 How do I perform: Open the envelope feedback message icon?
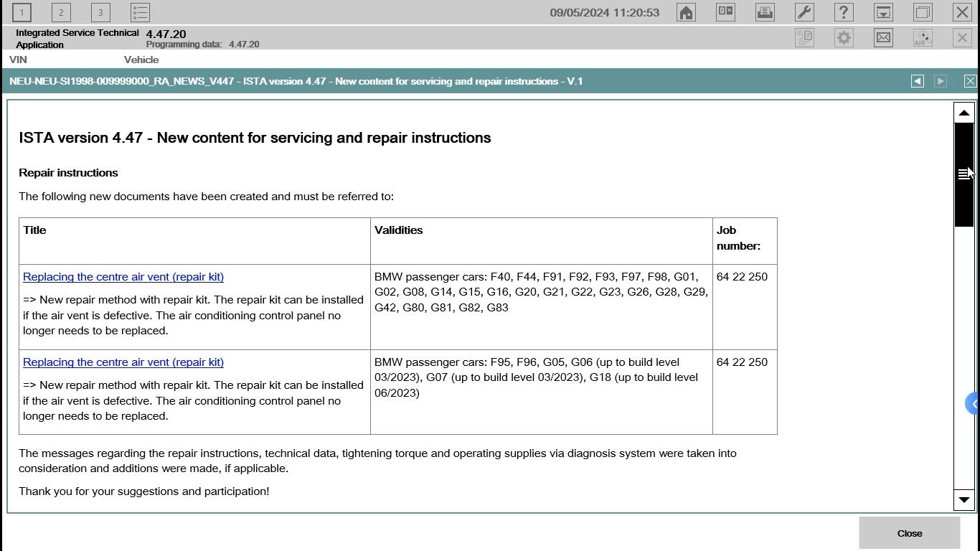pos(883,38)
